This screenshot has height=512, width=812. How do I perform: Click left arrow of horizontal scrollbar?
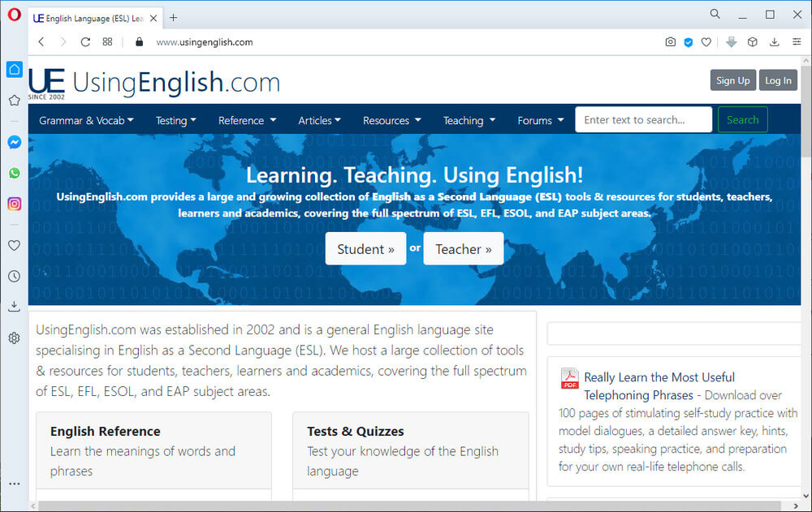[x=33, y=506]
